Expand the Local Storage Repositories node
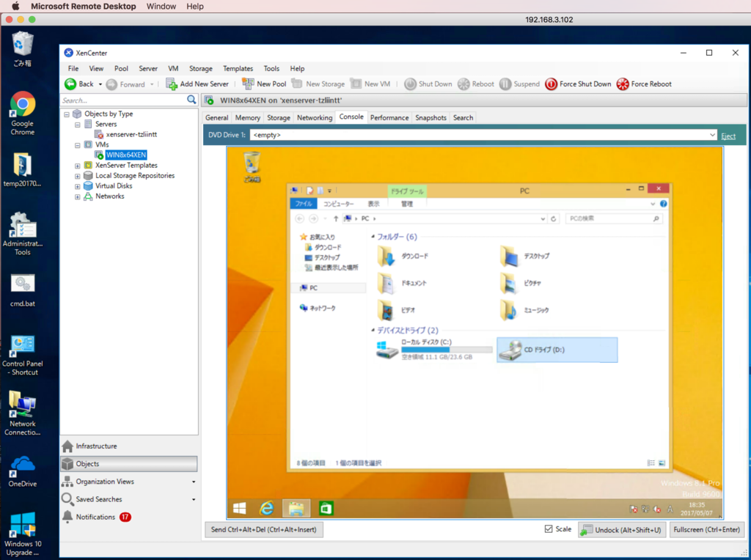751x560 pixels. point(77,176)
